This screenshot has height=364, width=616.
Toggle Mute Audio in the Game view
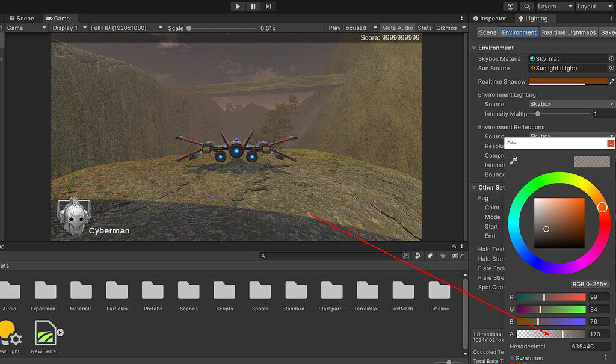[x=397, y=27]
